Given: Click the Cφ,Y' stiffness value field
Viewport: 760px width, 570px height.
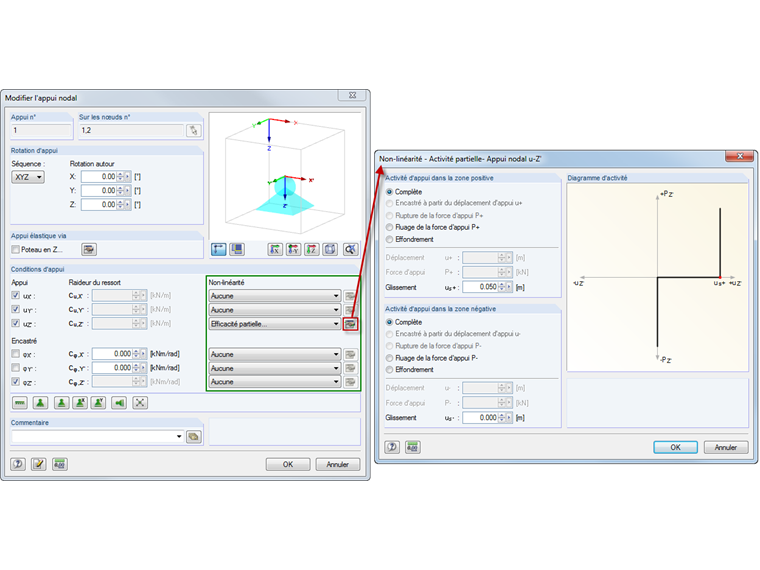Looking at the screenshot, I should (112, 368).
